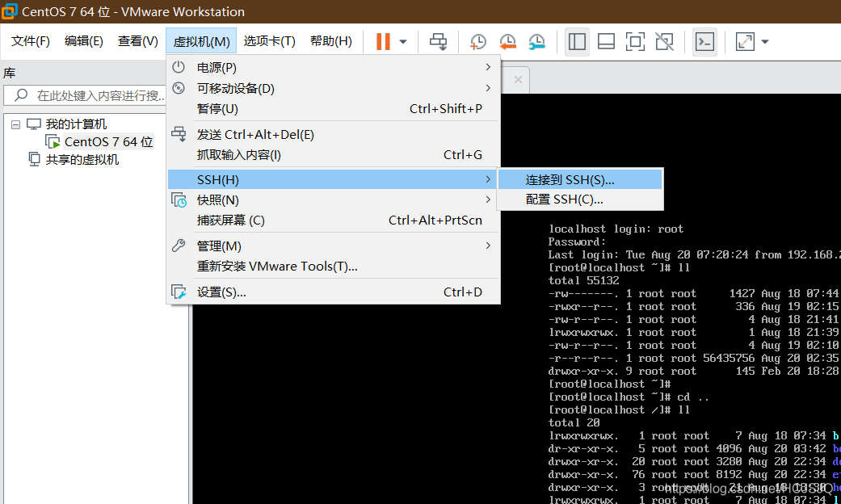
Task: Click the running VM icon beside CentOS 7
Action: [x=53, y=142]
